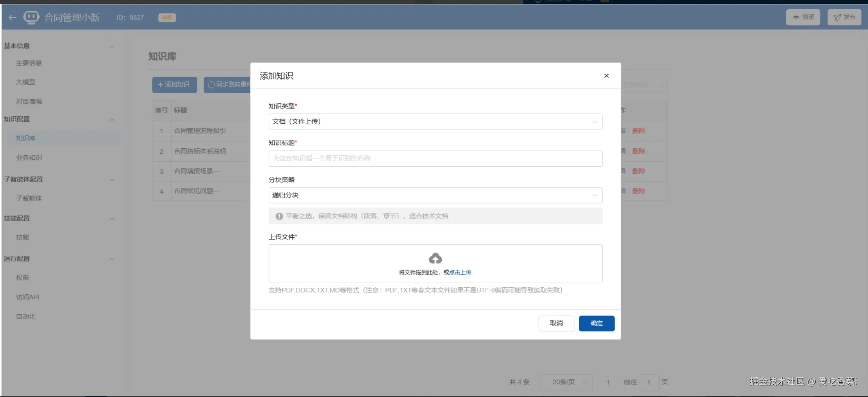Open 对话增强 in the sidebar
The width and height of the screenshot is (868, 397).
click(29, 102)
